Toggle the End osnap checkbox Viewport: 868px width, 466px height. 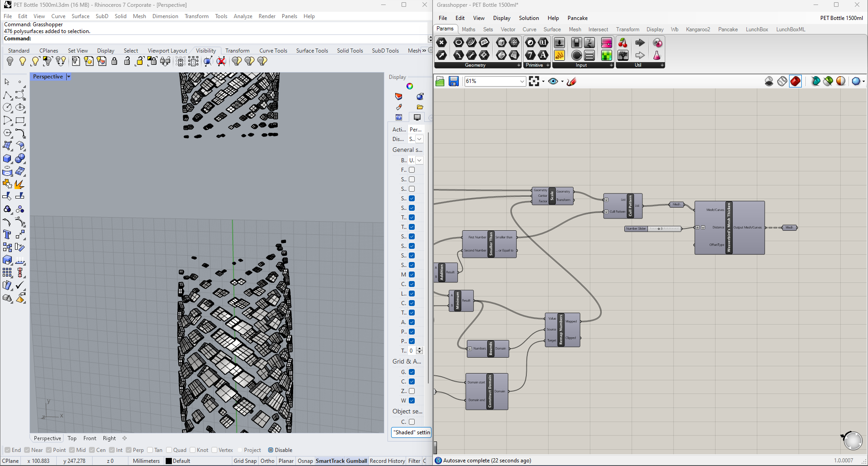(x=8, y=450)
